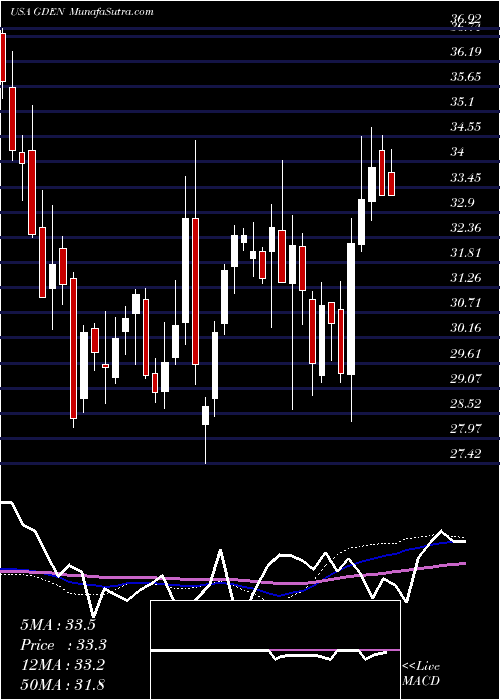Select the 30.16 price axis label

466,328
